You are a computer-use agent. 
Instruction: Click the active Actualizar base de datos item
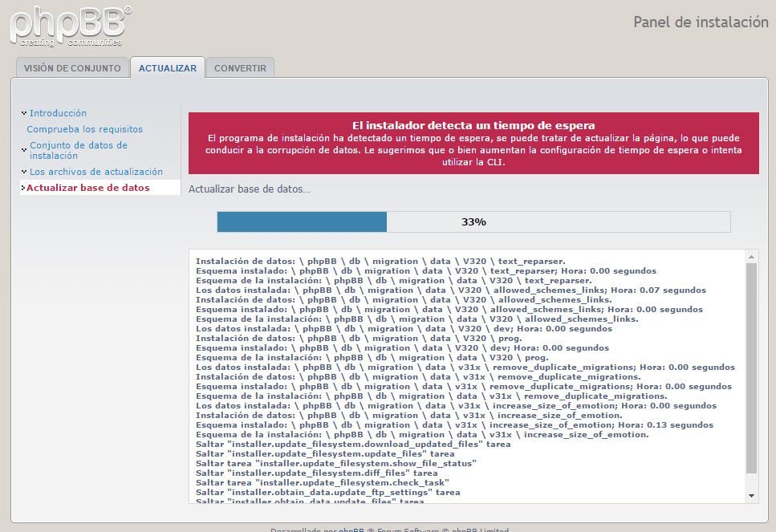88,188
